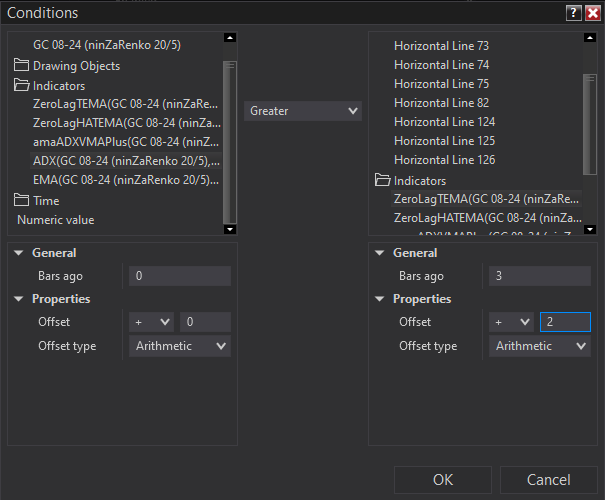Collapse the right Properties section

pos(380,299)
